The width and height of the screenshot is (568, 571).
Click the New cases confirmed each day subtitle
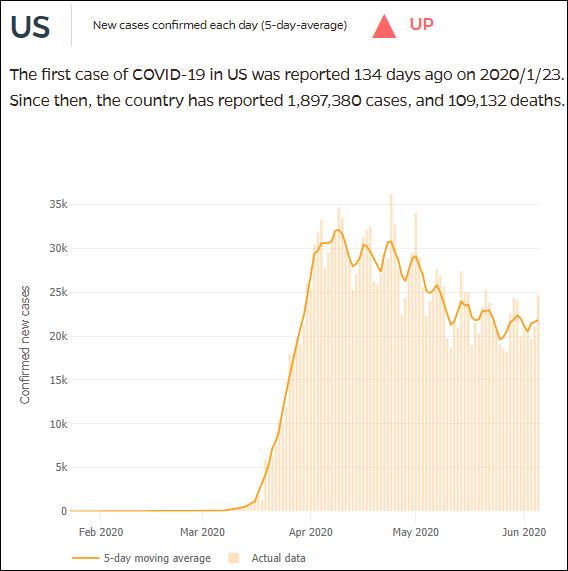(220, 25)
